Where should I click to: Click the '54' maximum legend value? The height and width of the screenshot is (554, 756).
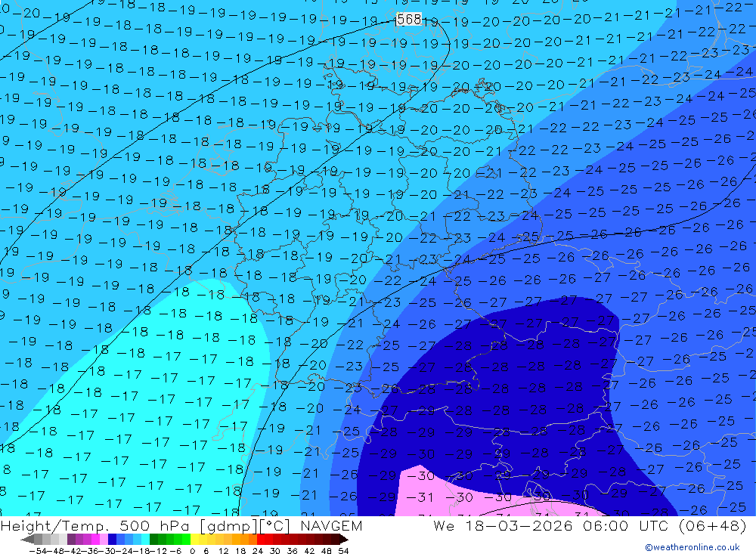[343, 550]
